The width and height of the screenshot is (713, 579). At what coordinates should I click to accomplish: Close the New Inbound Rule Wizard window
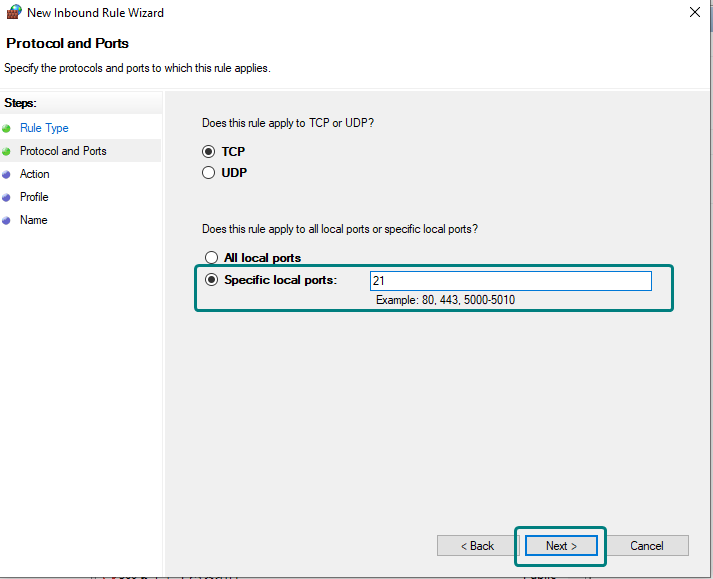694,13
